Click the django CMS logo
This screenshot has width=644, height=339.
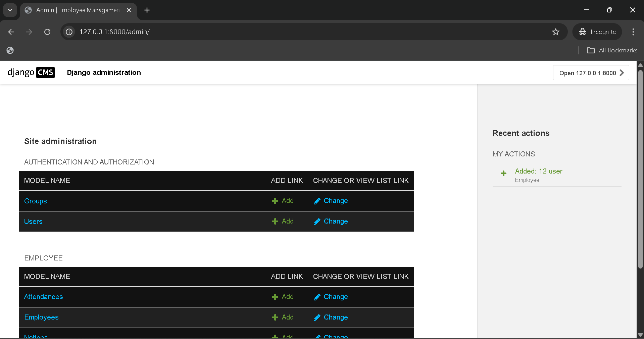click(31, 72)
